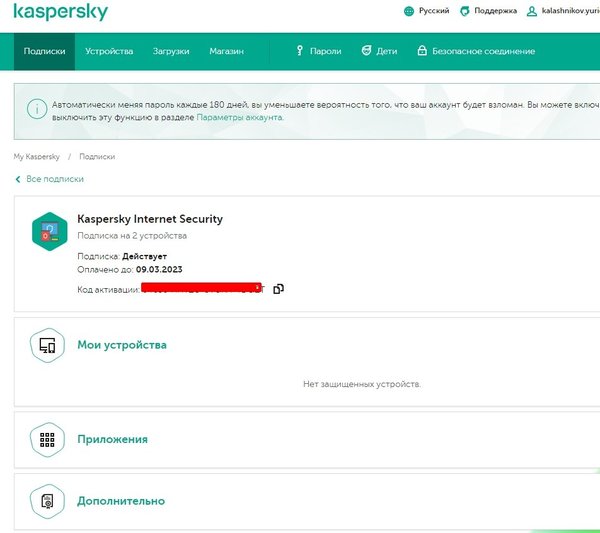Expand the Приложения section
600x533 pixels.
[112, 439]
